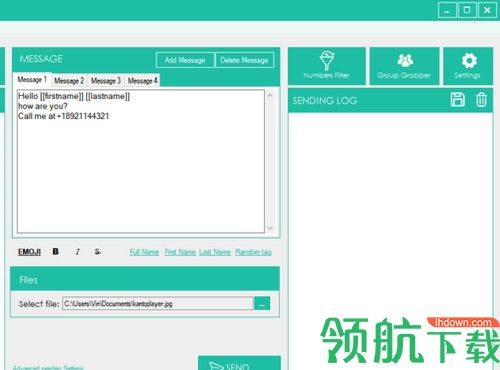Apply bold formatting with the B icon
Screen dimensions: 500x370
point(55,251)
